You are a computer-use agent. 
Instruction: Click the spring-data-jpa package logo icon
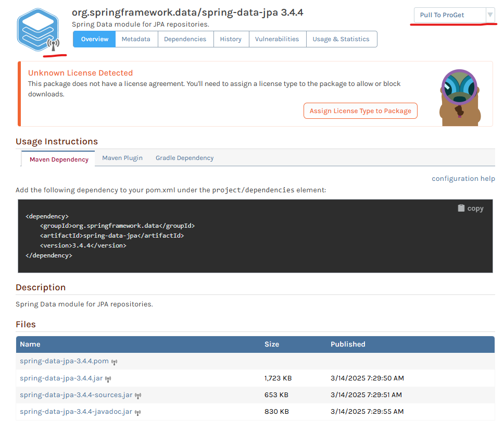[x=38, y=30]
